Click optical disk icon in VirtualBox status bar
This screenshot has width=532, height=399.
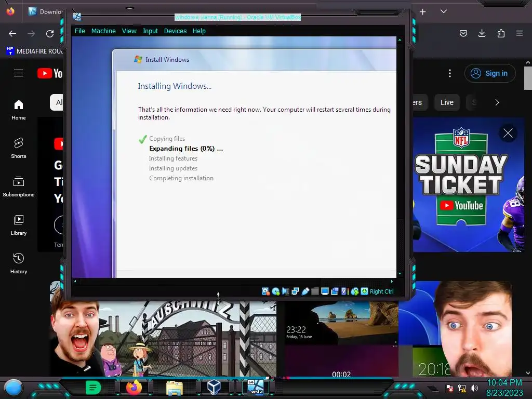[x=276, y=291]
